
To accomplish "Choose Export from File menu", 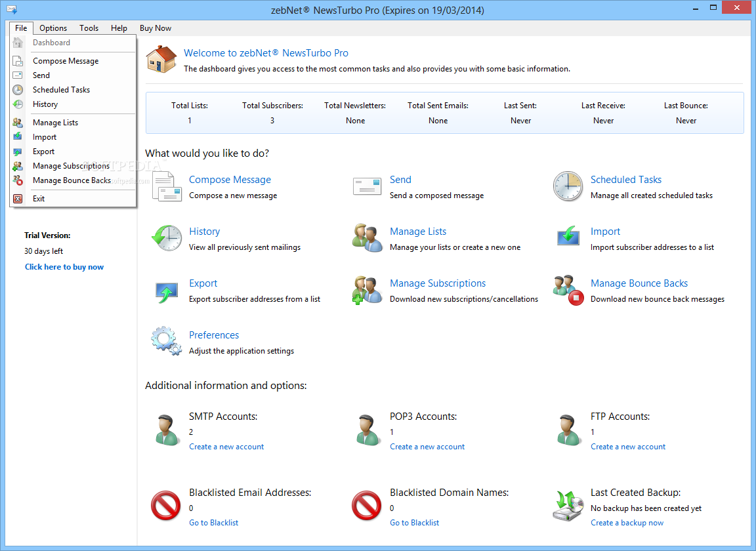I will pyautogui.click(x=73, y=152).
